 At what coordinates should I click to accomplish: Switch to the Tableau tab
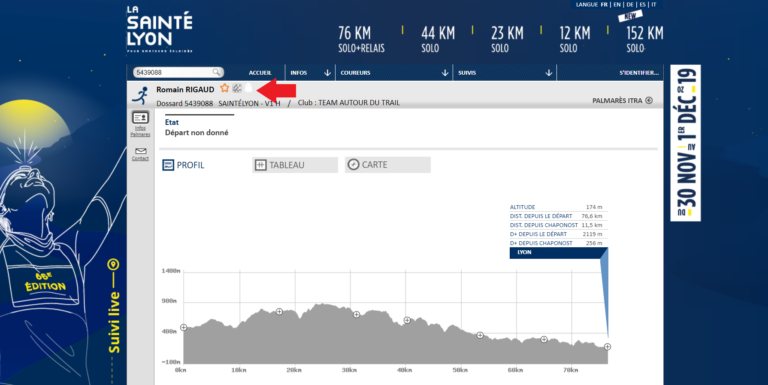pos(295,165)
